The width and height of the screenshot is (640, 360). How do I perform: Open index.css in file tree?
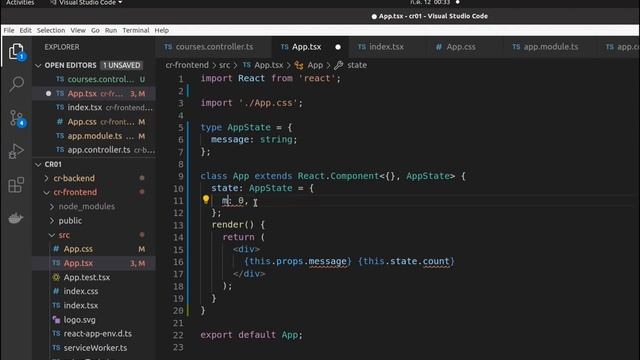tap(94, 291)
